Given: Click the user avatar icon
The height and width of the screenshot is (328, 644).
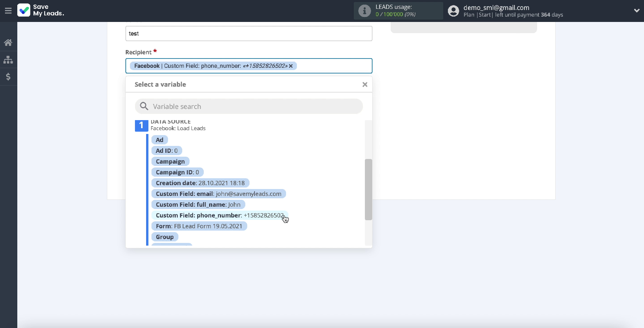Looking at the screenshot, I should pyautogui.click(x=454, y=11).
